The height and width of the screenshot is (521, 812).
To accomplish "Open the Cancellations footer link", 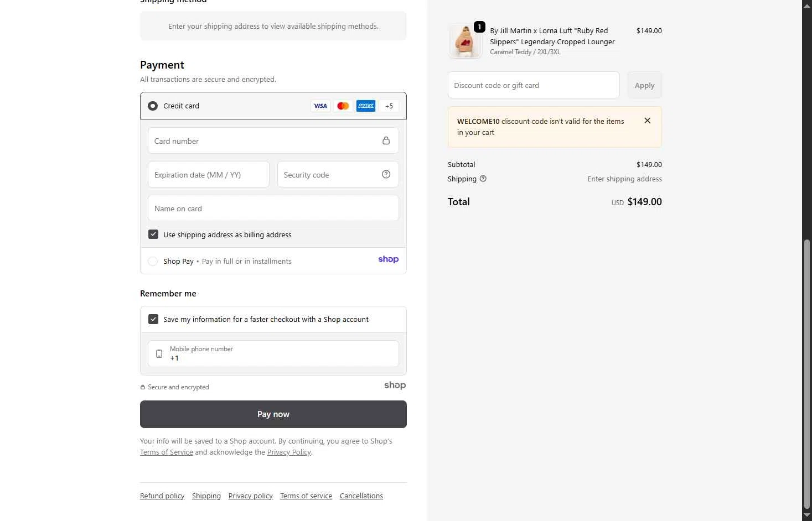I will (x=361, y=496).
